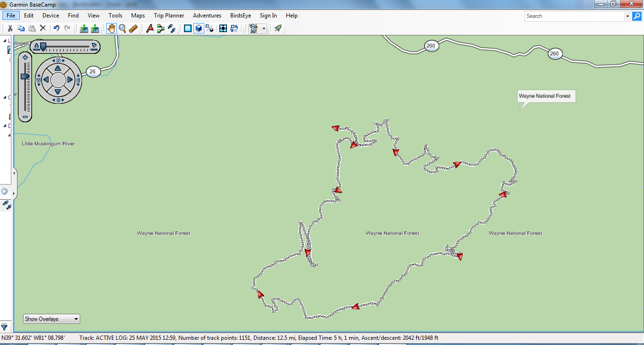This screenshot has width=644, height=345.
Task: Click the footprints track icon on sidebar
Action: coord(6,205)
